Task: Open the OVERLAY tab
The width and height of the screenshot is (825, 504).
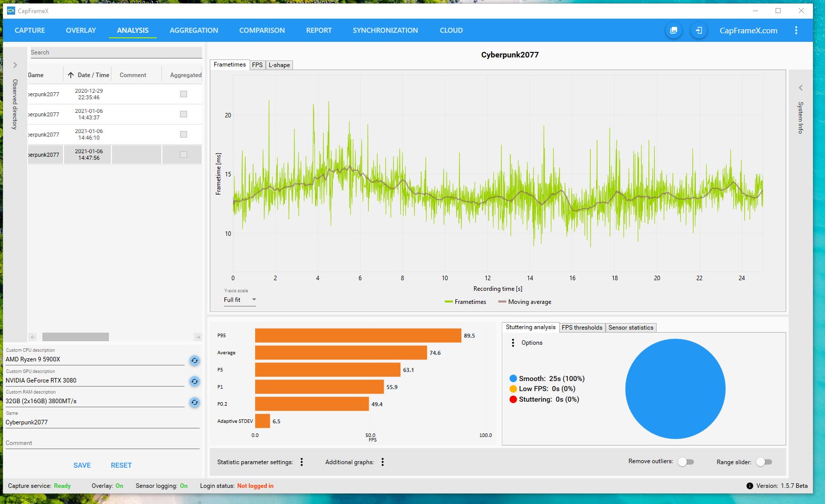Action: [81, 30]
